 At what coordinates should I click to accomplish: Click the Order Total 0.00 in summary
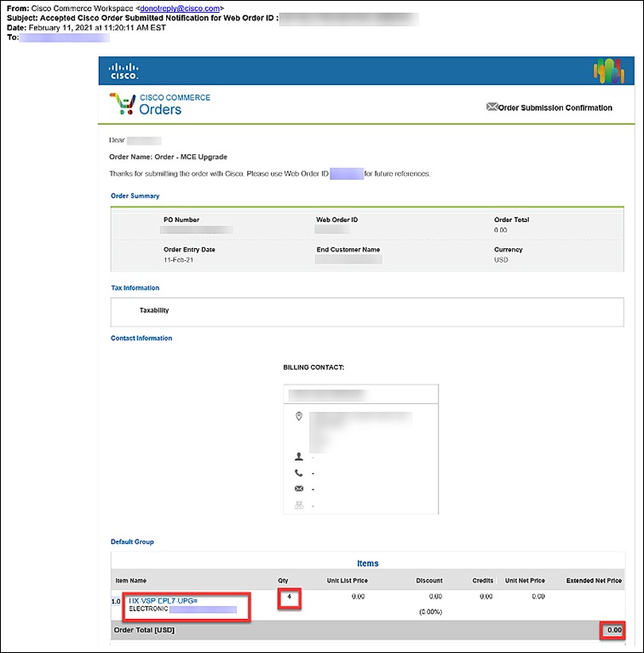coord(501,230)
